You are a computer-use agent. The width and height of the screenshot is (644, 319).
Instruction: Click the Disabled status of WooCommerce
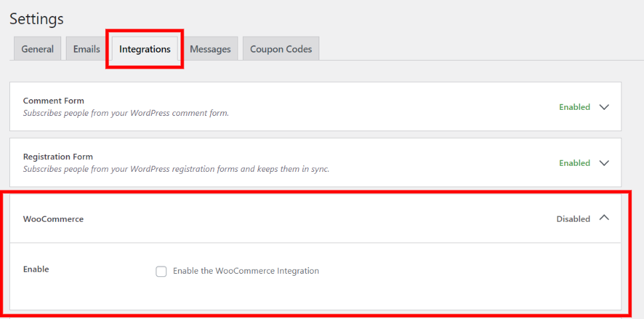pyautogui.click(x=573, y=219)
